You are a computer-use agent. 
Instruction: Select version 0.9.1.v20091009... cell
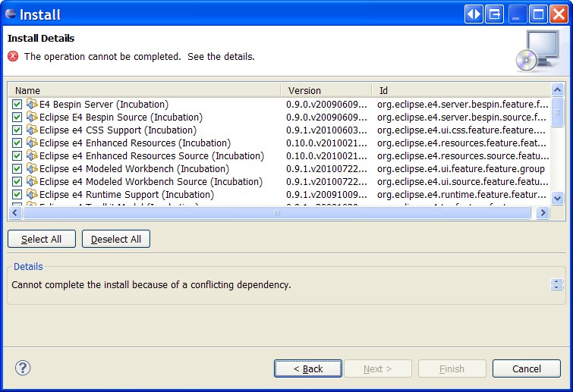(x=326, y=195)
